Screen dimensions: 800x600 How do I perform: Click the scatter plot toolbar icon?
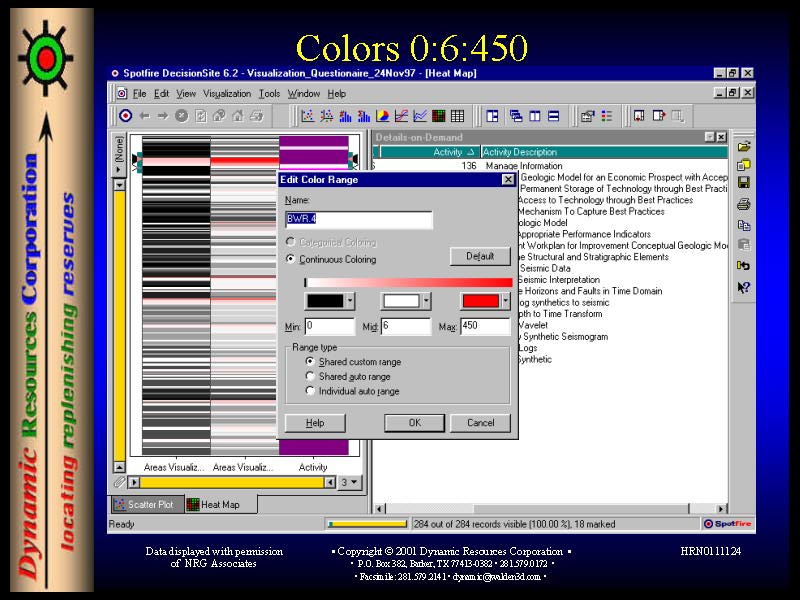tap(308, 116)
